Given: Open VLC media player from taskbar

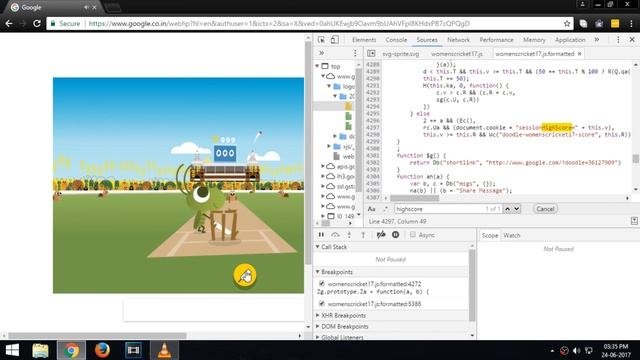Looking at the screenshot, I should (x=164, y=351).
